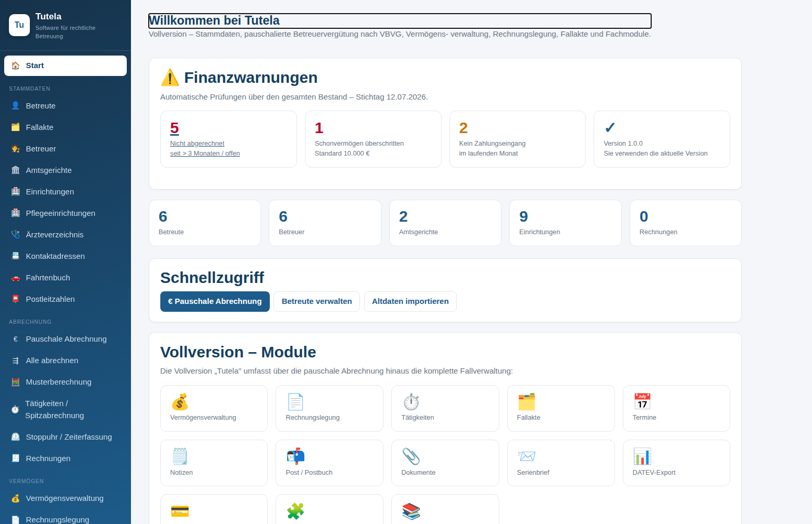This screenshot has width=812, height=524.
Task: Open the Tätigkeiten module stopwatch icon
Action: pos(411,402)
